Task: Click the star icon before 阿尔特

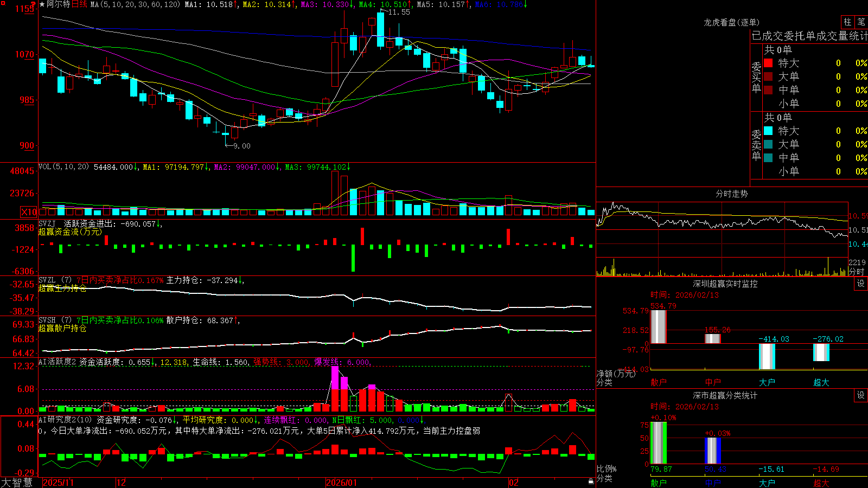Action: pos(42,4)
